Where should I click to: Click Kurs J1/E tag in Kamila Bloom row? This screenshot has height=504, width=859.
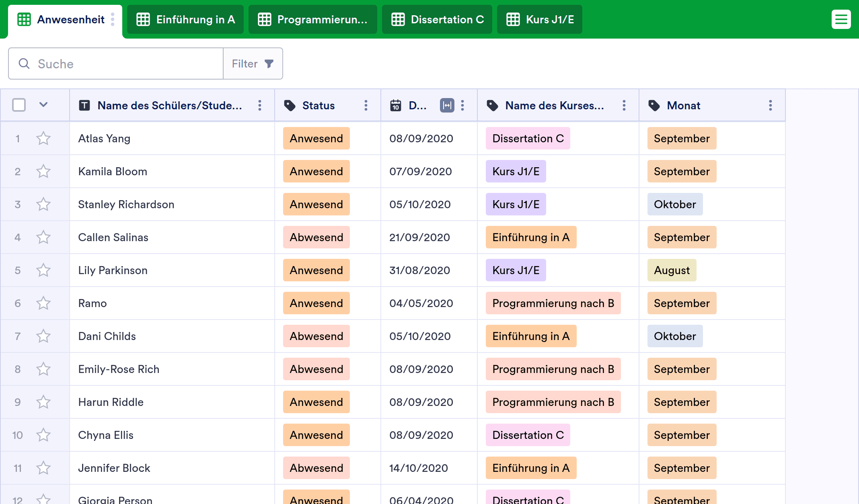[516, 171]
